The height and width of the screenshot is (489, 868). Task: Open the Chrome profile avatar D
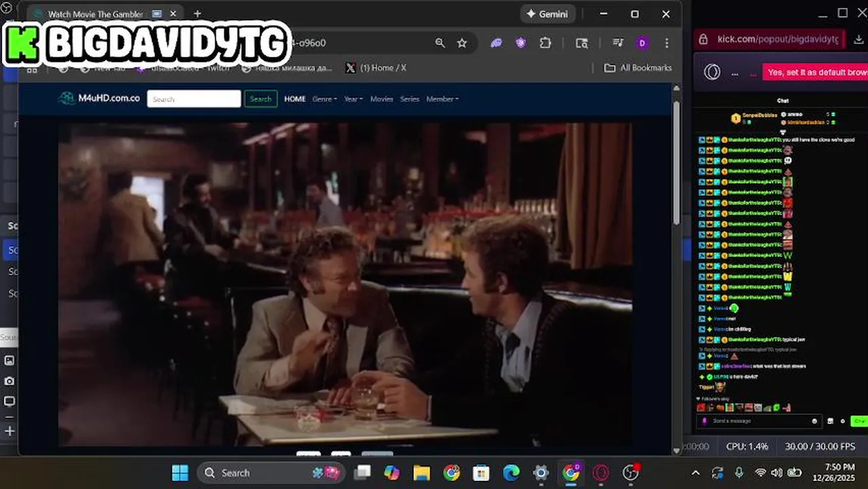pos(643,43)
